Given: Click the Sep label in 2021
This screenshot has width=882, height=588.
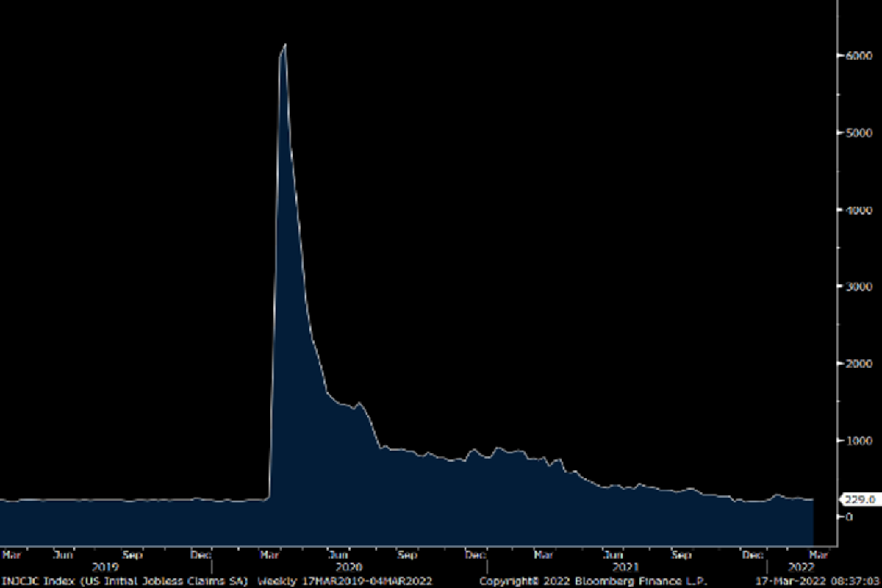Looking at the screenshot, I should click(681, 555).
